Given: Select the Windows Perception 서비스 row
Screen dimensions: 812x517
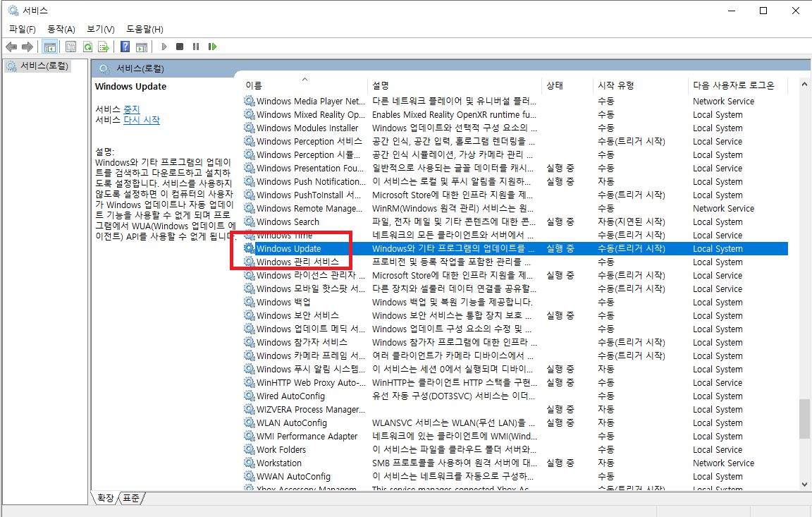Looking at the screenshot, I should (x=516, y=141).
